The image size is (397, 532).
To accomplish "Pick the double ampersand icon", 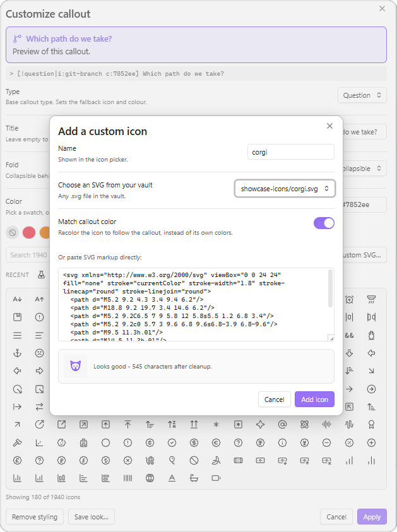I will [x=349, y=335].
